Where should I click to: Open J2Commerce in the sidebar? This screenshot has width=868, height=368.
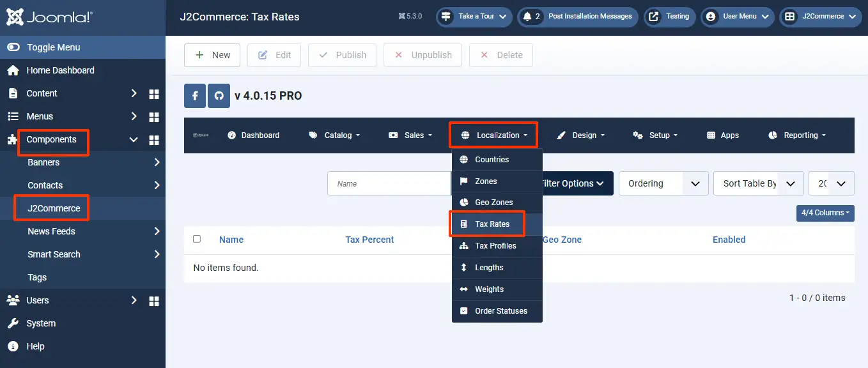(54, 208)
